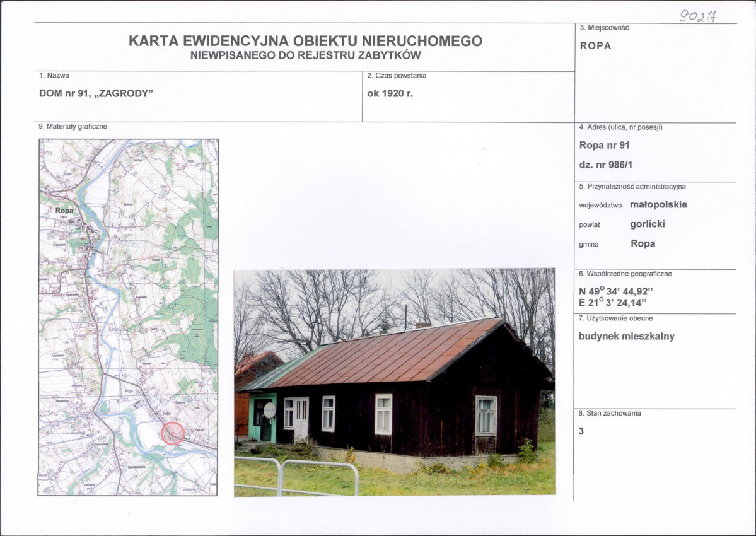Select the label '5. Przynależność administracyjna'
Viewport: 756px width, 536px height.
tap(632, 187)
